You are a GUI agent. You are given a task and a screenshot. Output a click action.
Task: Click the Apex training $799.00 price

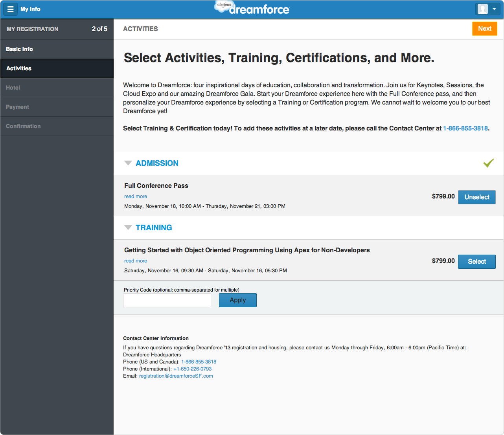[x=443, y=261]
